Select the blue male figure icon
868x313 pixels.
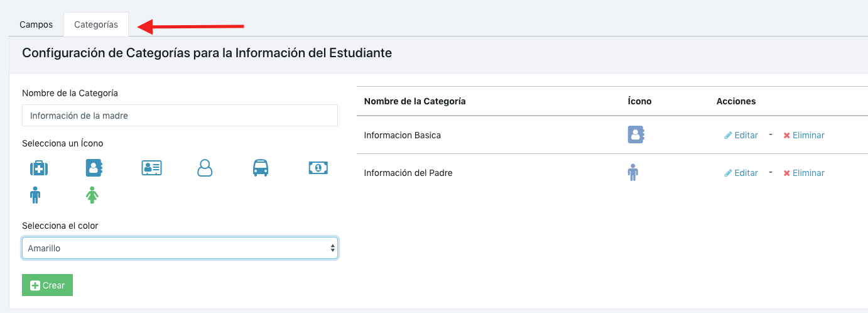pos(35,195)
